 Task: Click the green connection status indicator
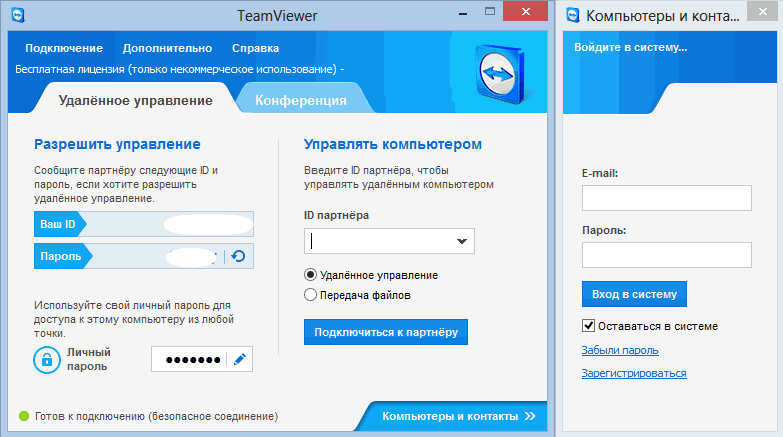point(24,416)
